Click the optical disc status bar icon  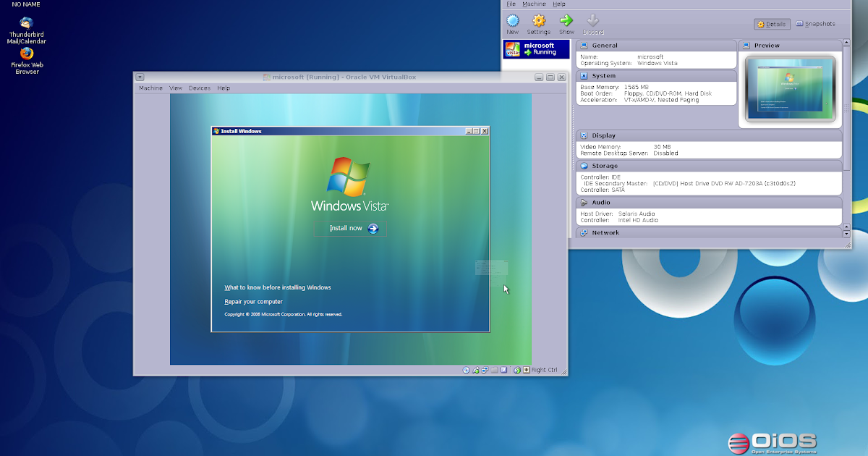[466, 370]
